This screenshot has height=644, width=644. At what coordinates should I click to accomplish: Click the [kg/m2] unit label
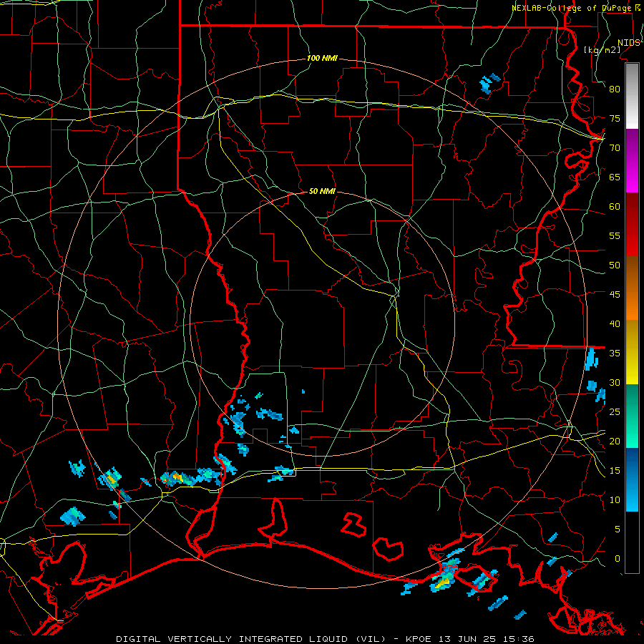tap(602, 49)
